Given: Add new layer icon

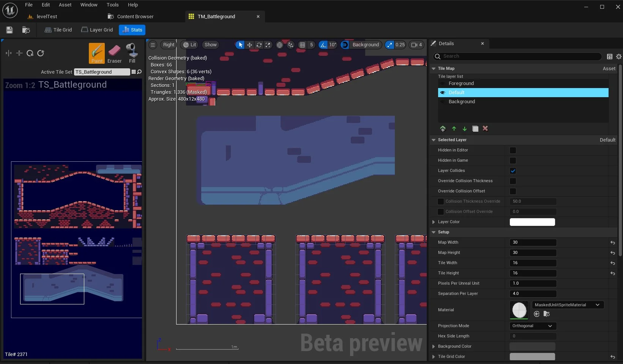Looking at the screenshot, I should click(x=443, y=129).
